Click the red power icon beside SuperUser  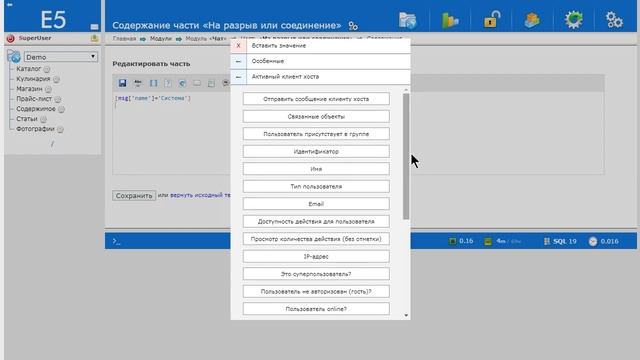pos(11,38)
